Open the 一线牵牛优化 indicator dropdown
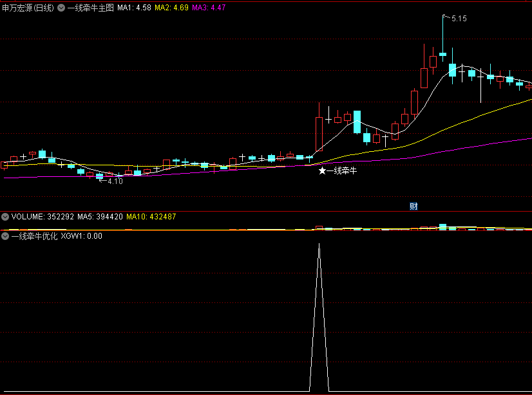The height and width of the screenshot is (395, 532). click(x=5, y=236)
